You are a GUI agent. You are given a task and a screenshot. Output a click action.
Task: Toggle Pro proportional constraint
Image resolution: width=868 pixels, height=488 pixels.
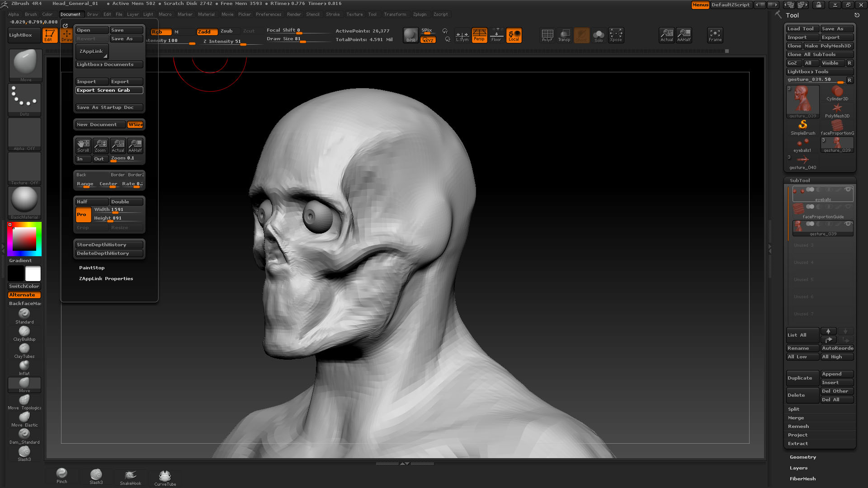pos(83,215)
